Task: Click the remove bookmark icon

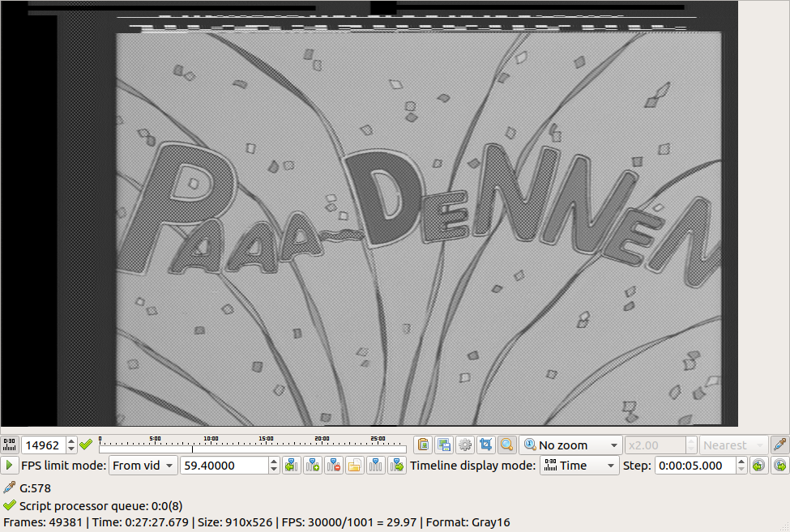Action: 334,466
